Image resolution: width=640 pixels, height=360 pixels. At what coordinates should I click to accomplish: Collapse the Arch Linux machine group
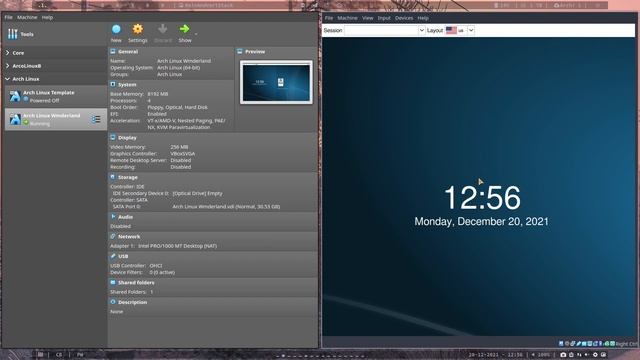(7, 79)
